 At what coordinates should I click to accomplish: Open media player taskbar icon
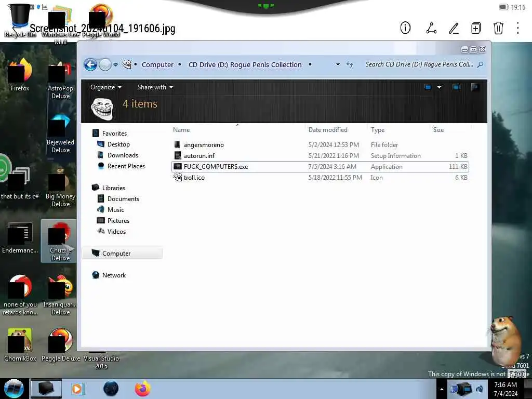(77, 389)
